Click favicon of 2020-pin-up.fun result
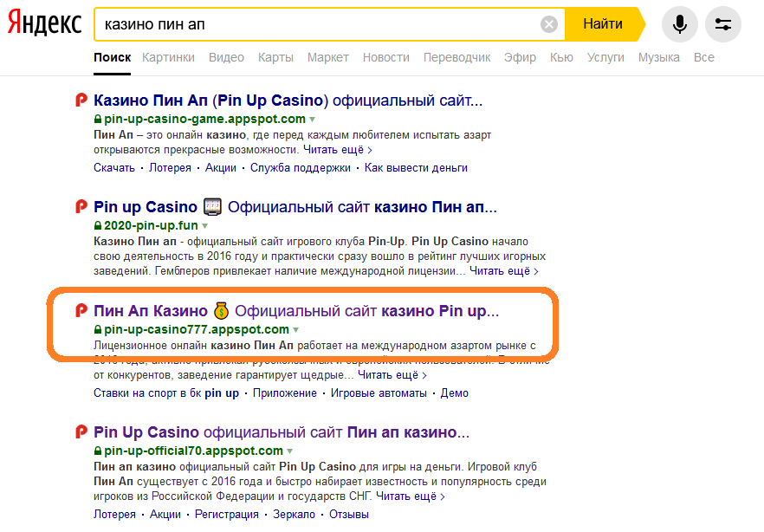 click(x=81, y=207)
